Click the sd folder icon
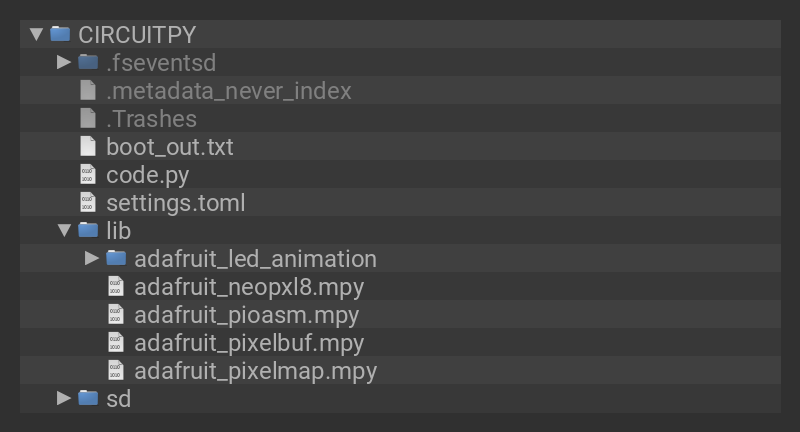Viewport: 800px width, 432px height. [x=88, y=398]
